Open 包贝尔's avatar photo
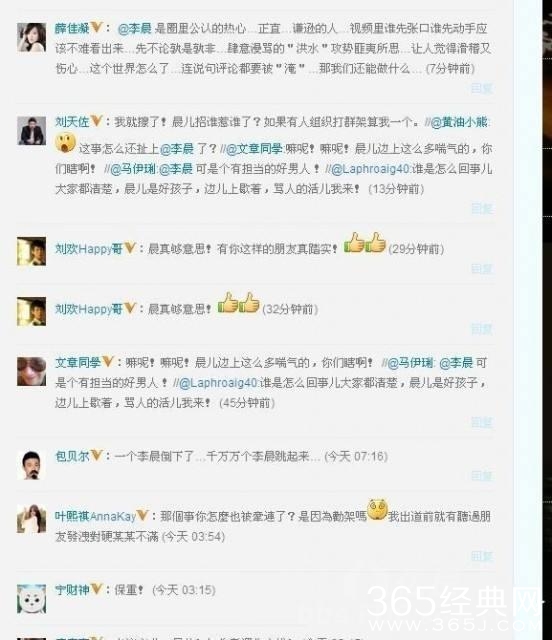The width and height of the screenshot is (552, 640). click(31, 465)
